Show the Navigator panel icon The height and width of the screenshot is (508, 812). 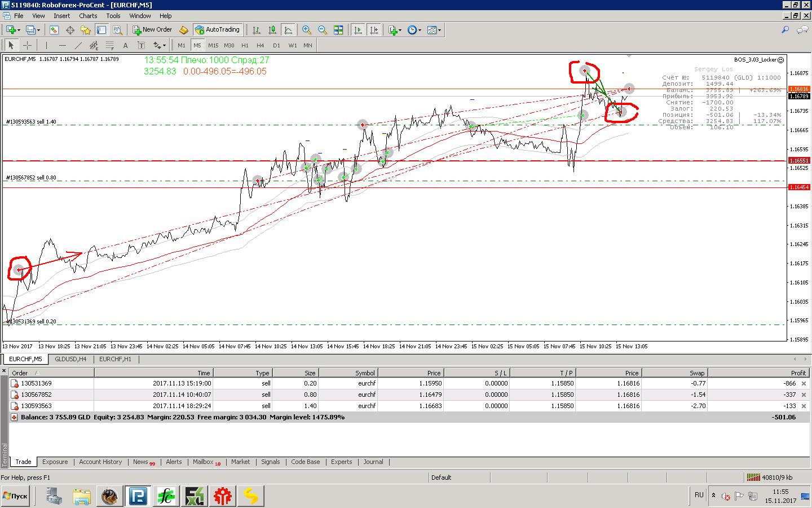pos(86,30)
